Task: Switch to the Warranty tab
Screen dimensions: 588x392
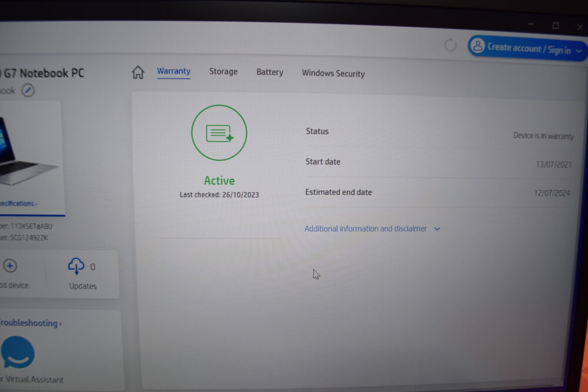Action: [173, 71]
